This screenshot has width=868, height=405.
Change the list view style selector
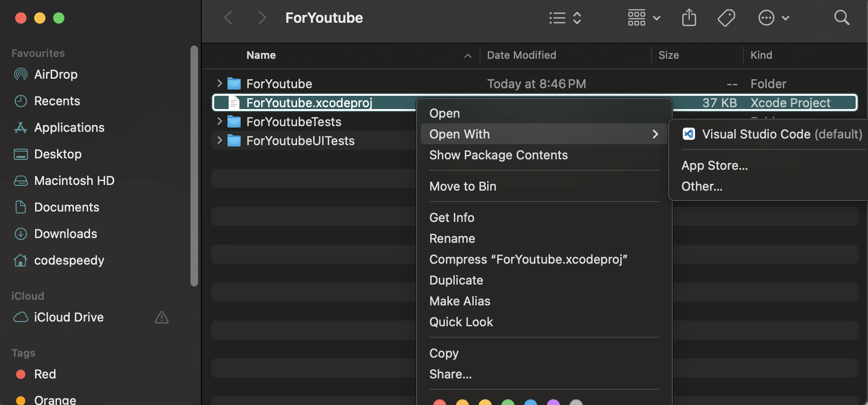pyautogui.click(x=565, y=18)
